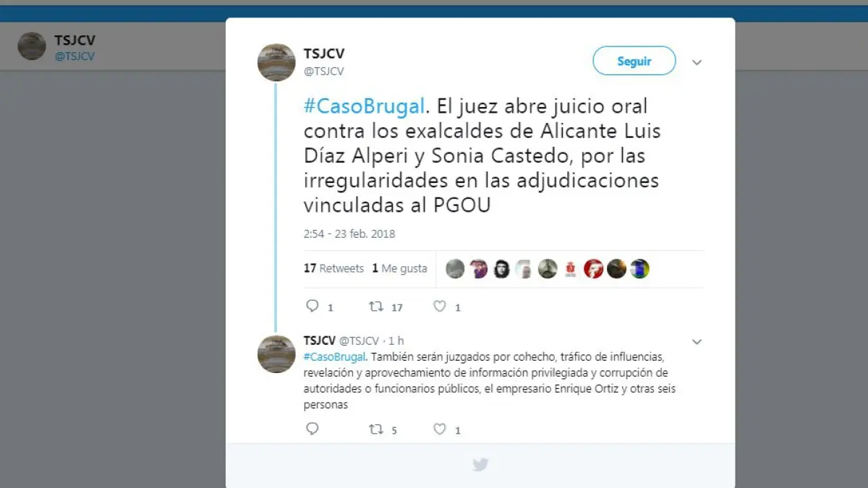Open the @TSJCV handle in tweet header

[323, 71]
